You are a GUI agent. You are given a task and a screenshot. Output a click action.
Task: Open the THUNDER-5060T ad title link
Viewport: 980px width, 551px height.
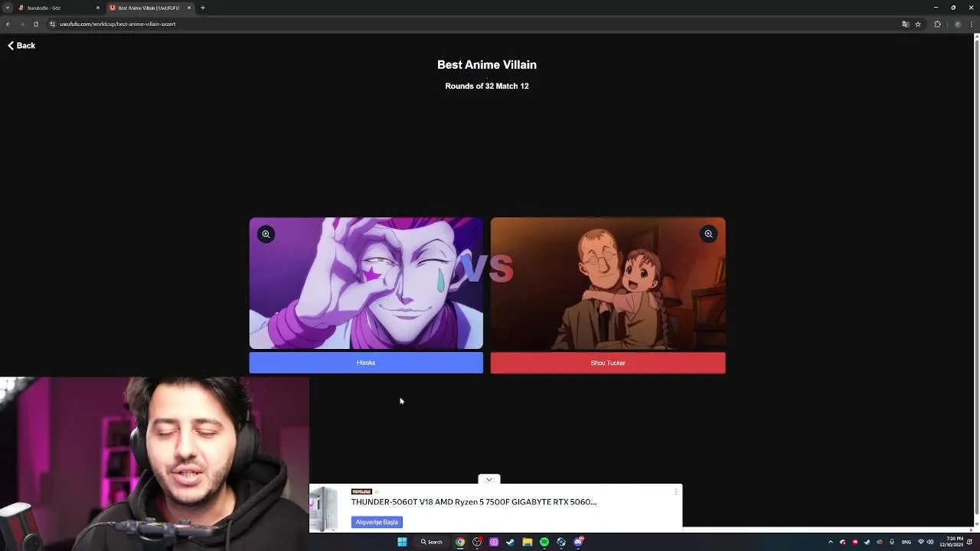pyautogui.click(x=474, y=502)
